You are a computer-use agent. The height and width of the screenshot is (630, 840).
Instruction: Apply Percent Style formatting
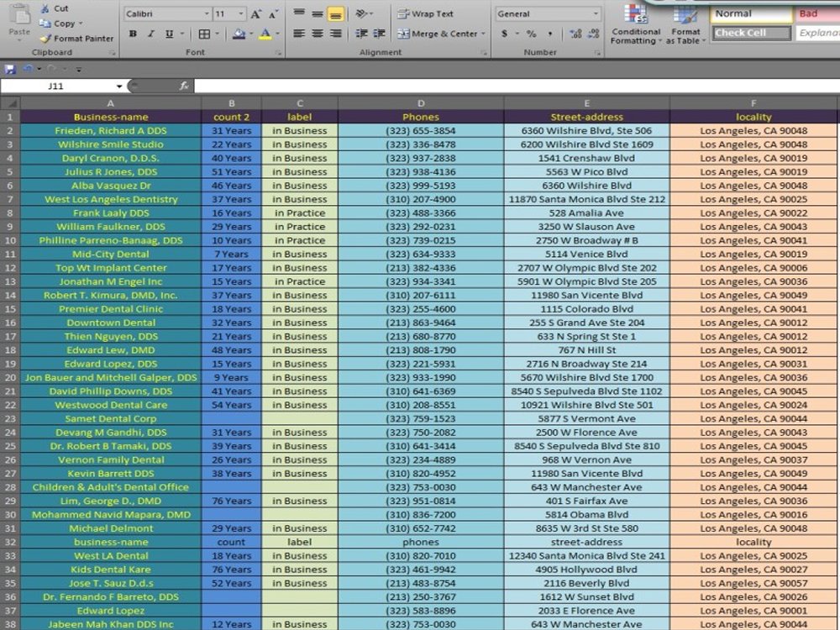[x=532, y=34]
